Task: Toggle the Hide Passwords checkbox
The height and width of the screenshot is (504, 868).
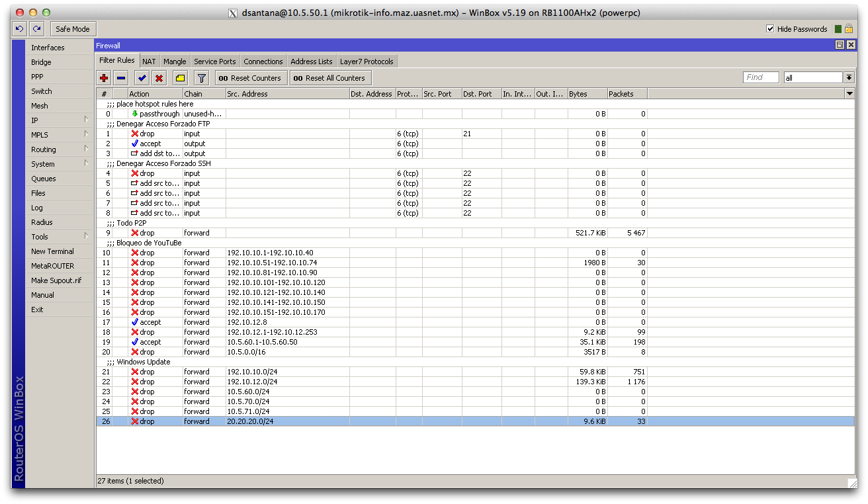Action: 770,29
